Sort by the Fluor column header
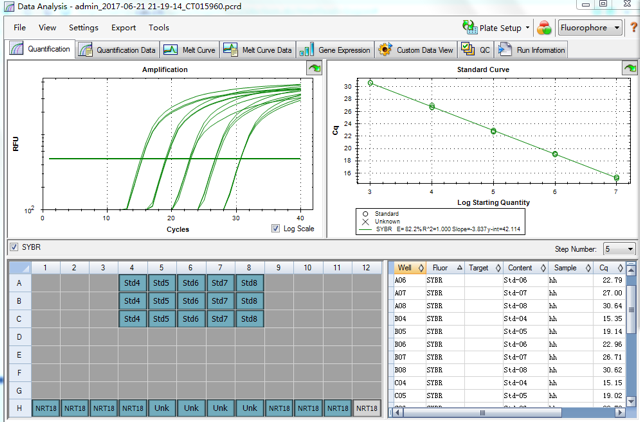The height and width of the screenshot is (422, 640). 445,268
